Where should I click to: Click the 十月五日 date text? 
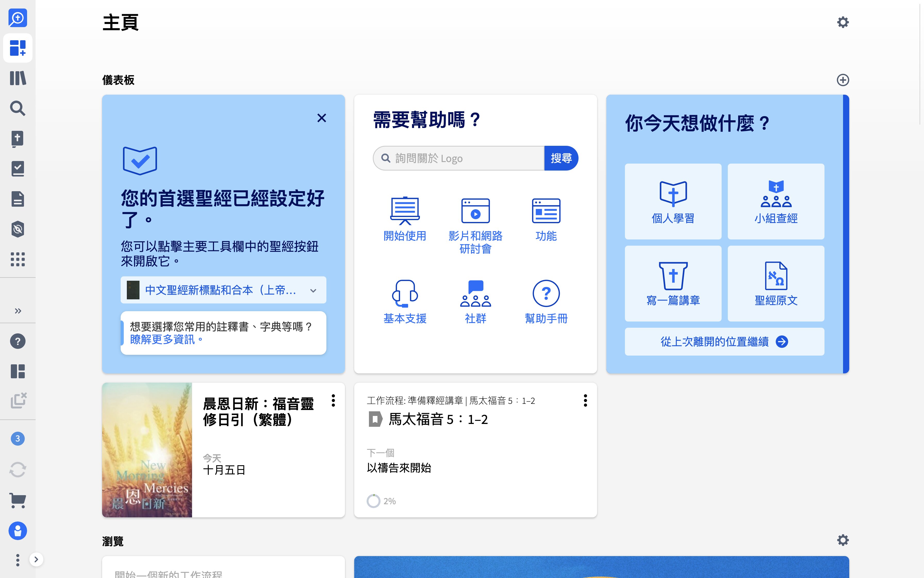pyautogui.click(x=224, y=470)
